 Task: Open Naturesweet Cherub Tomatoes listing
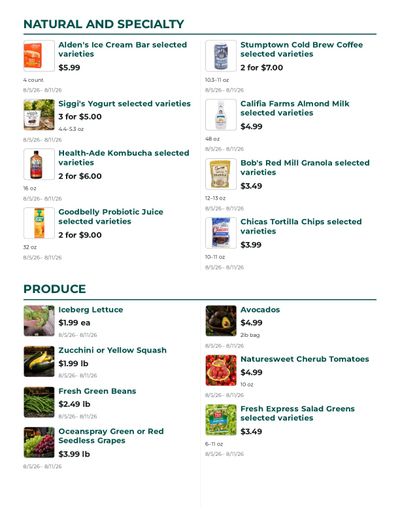(305, 359)
